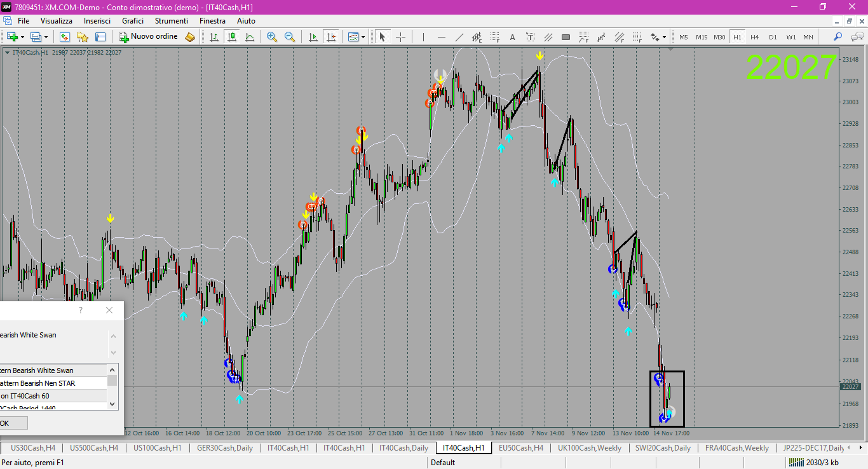Open the Inserisci menu

[97, 21]
